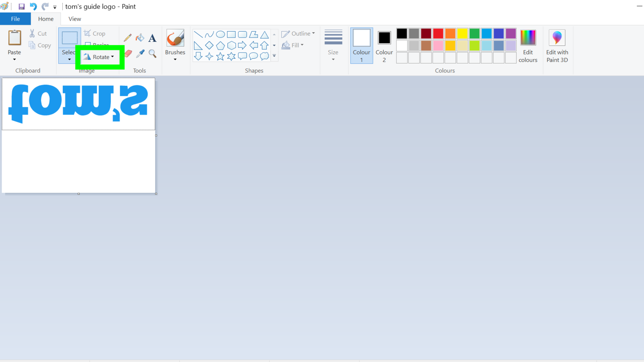
Task: Select the Magnifier tool
Action: 152,53
